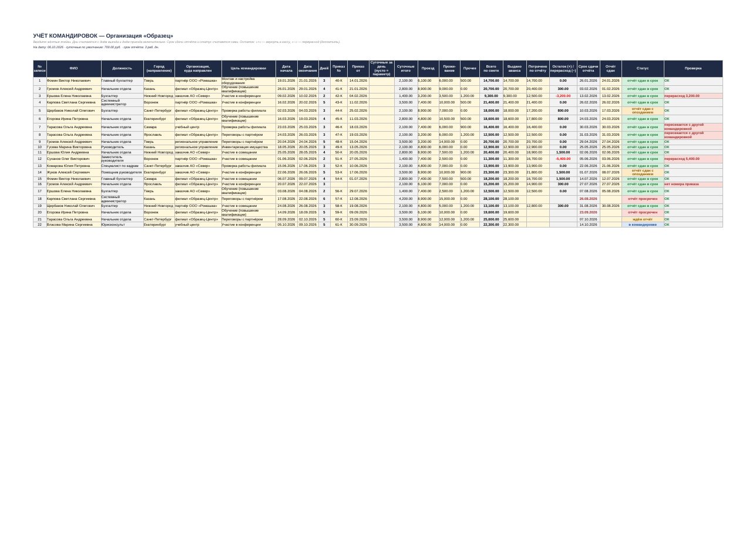Click the red balance «-5,400.00»
Screen dimensions: 756x535
563,159
